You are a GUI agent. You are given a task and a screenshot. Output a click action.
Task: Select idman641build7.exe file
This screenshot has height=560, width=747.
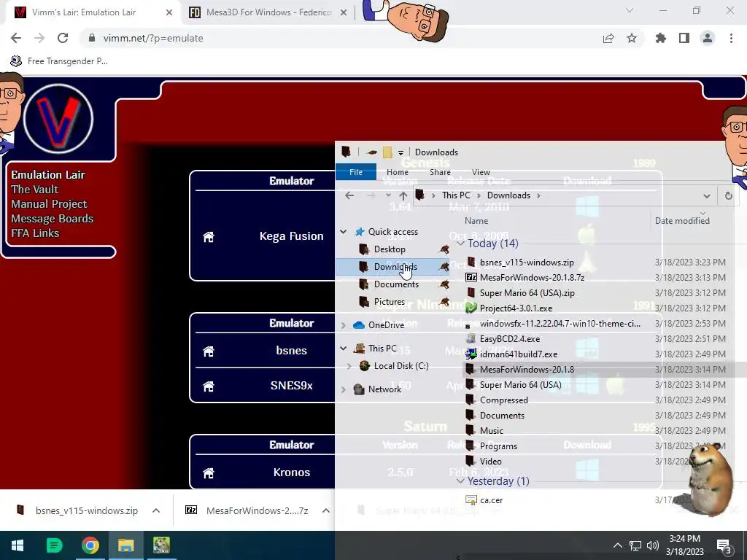519,354
